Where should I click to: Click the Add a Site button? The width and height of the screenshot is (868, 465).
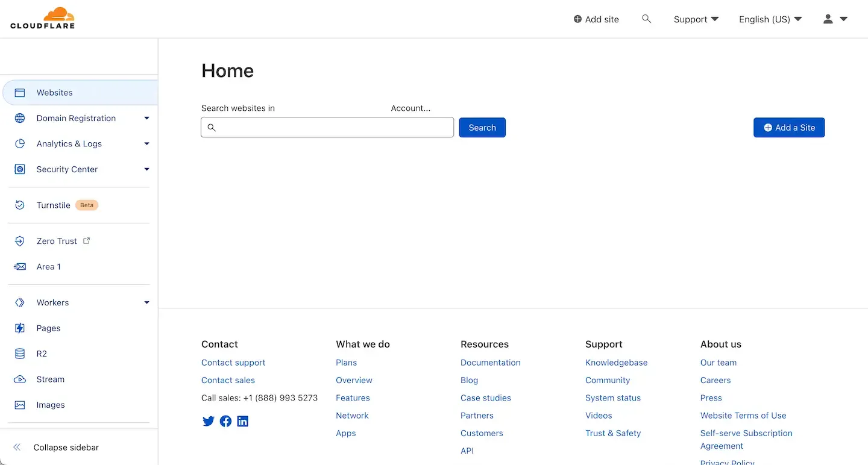(x=789, y=128)
